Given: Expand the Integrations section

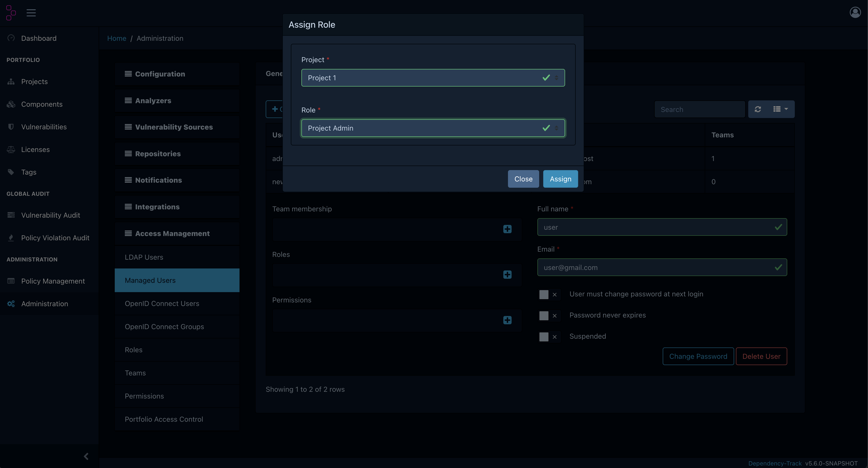Looking at the screenshot, I should (177, 207).
